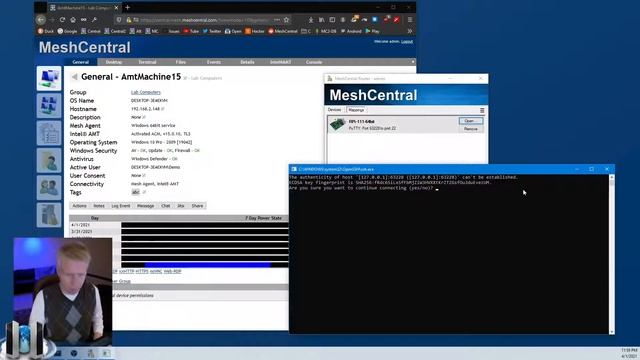Open My Devices sidebar icon in MeshCentral
The height and width of the screenshot is (360, 640).
[x=49, y=78]
